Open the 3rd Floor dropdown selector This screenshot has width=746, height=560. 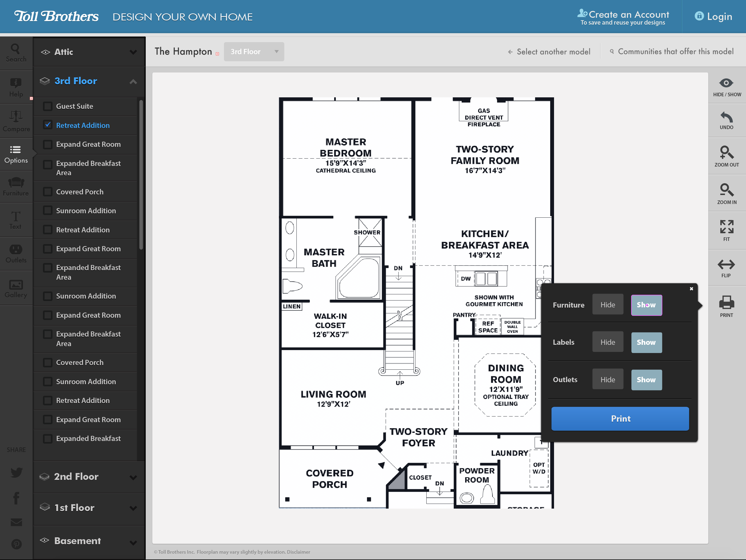tap(254, 51)
